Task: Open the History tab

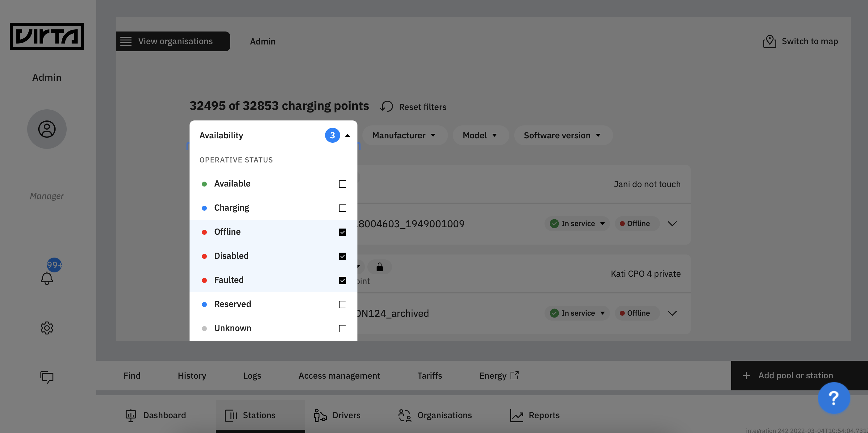Action: [192, 375]
